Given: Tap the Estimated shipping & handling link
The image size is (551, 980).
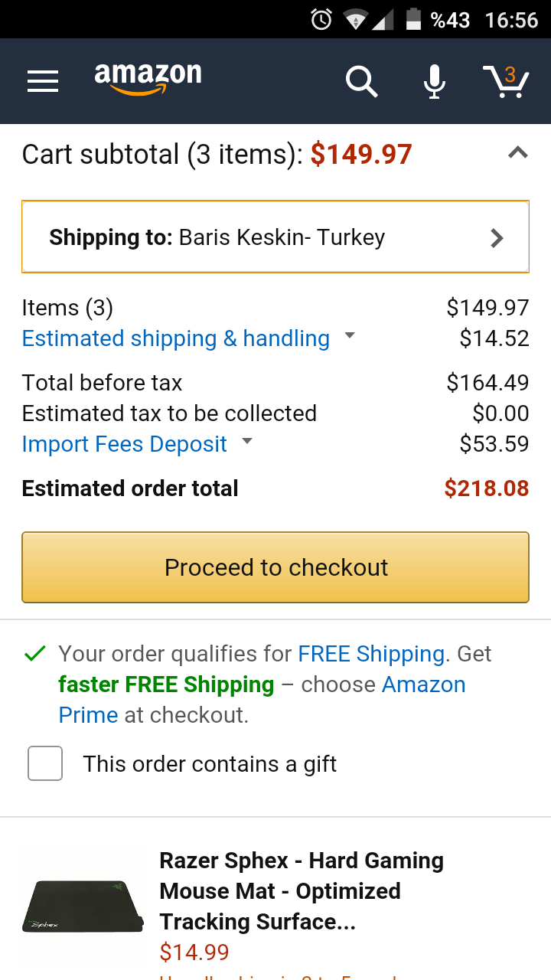Looking at the screenshot, I should point(176,338).
